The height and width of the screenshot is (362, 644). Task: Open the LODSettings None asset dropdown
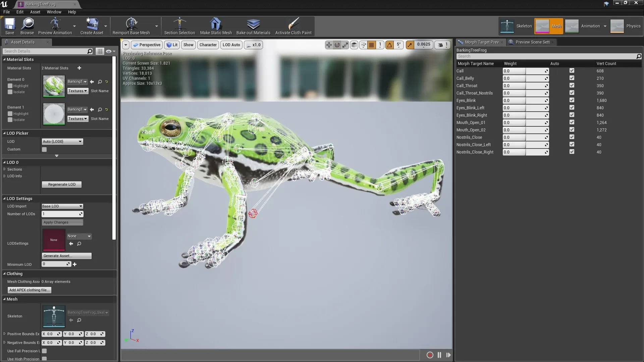(79, 236)
